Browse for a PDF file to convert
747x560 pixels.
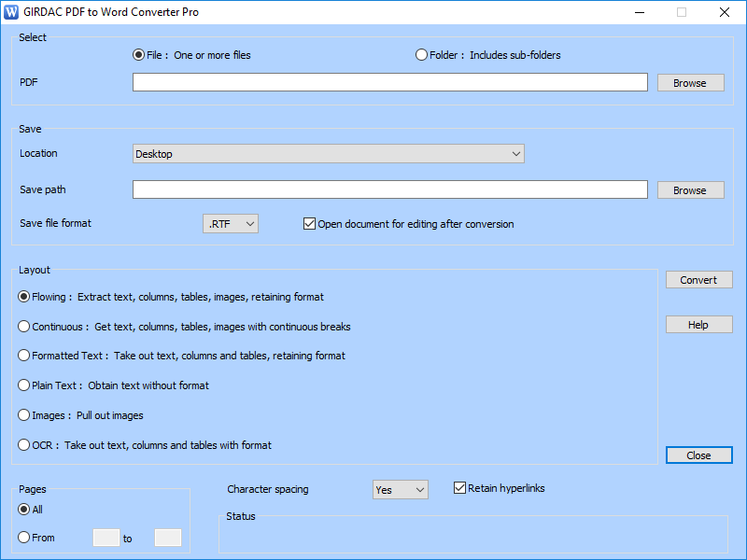pyautogui.click(x=690, y=83)
